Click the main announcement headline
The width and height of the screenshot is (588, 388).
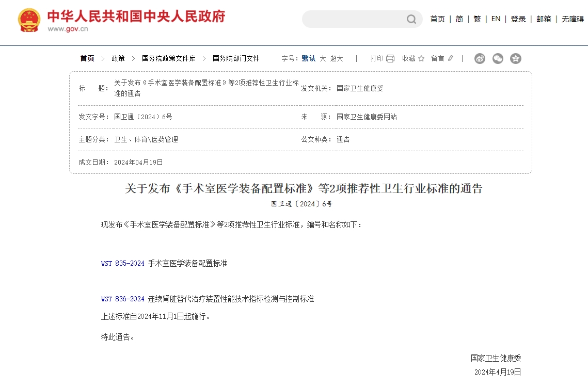304,188
